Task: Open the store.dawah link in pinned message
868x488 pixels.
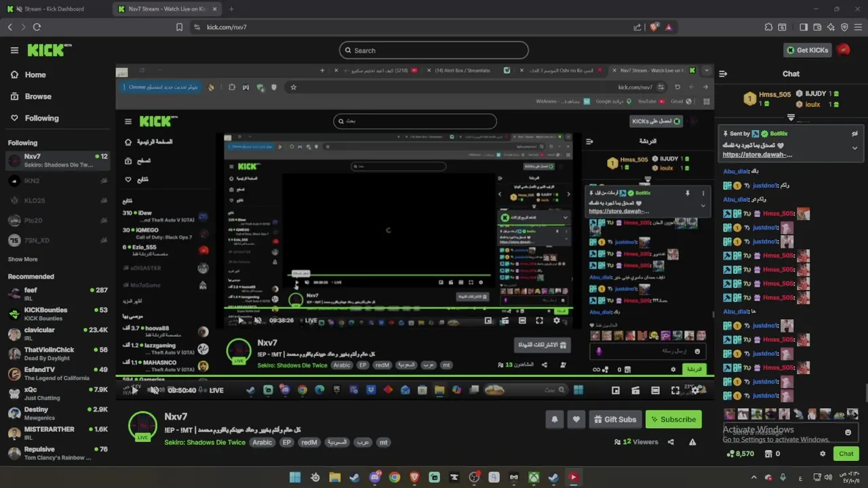Action: pos(757,155)
